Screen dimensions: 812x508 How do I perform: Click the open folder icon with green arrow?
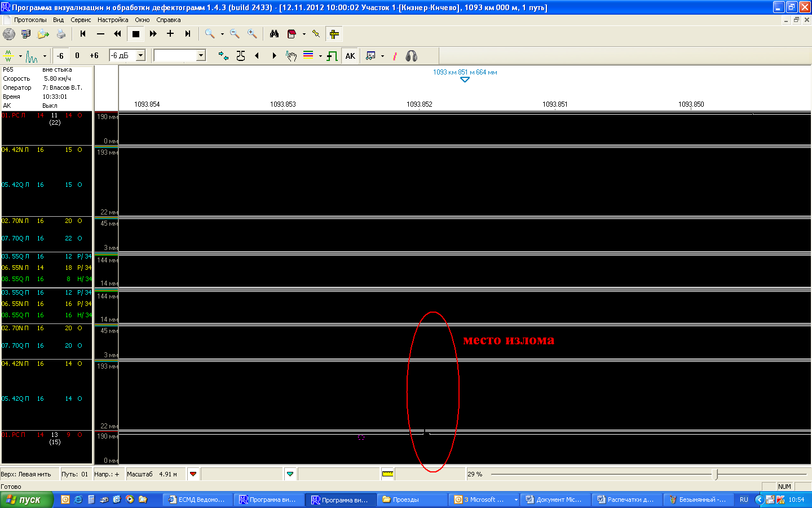[43, 34]
